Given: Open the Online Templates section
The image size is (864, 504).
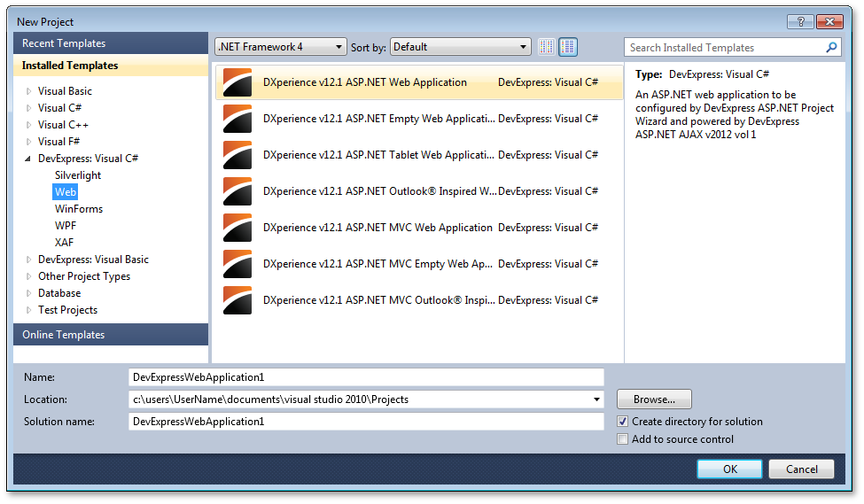Looking at the screenshot, I should coord(111,334).
